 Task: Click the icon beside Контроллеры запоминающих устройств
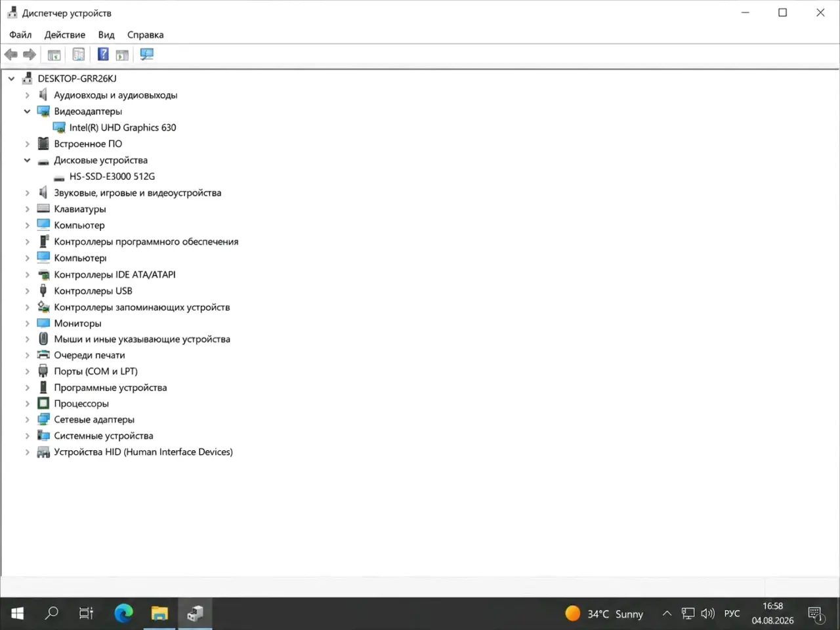pyautogui.click(x=43, y=306)
